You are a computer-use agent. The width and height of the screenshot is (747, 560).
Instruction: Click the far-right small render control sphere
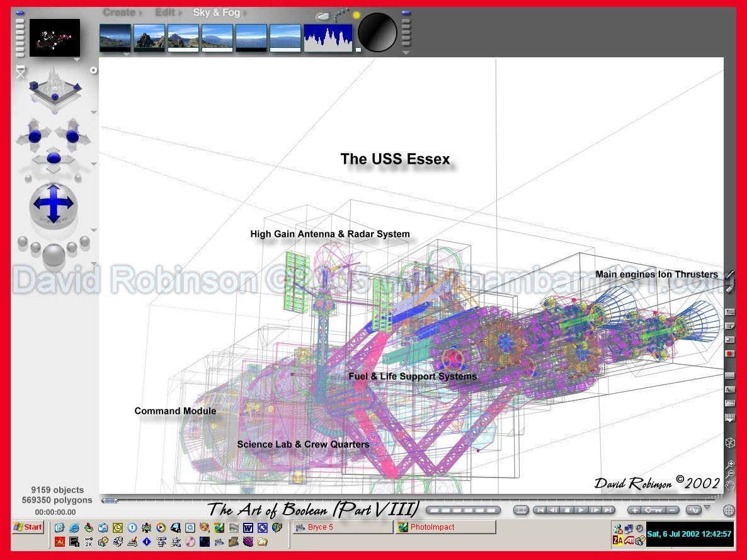tap(85, 242)
